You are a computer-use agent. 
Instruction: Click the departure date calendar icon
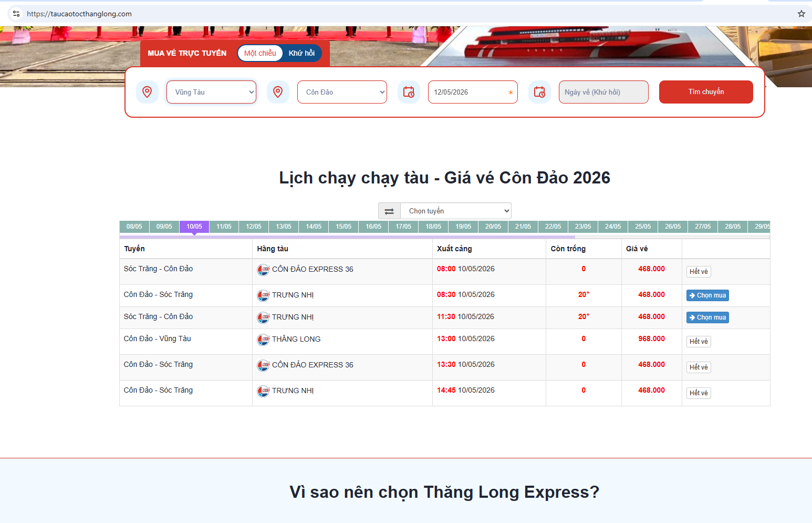tap(409, 92)
